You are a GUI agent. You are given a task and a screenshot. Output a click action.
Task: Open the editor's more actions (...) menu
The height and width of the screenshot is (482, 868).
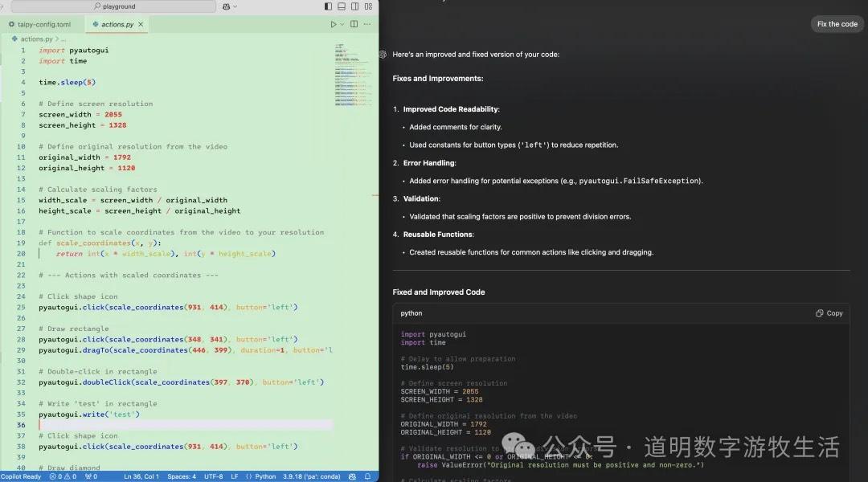[x=367, y=24]
